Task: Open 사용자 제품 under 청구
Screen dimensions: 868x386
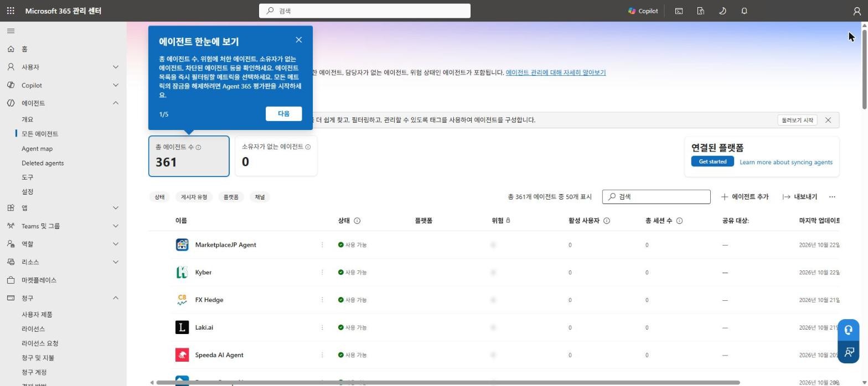Action: 37,315
